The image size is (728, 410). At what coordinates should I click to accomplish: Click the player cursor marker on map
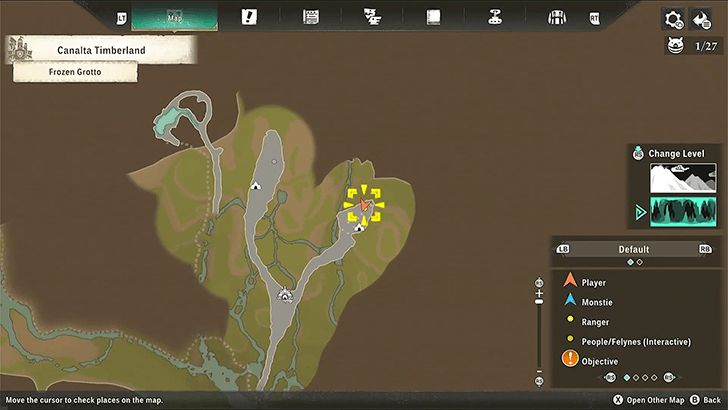point(365,205)
